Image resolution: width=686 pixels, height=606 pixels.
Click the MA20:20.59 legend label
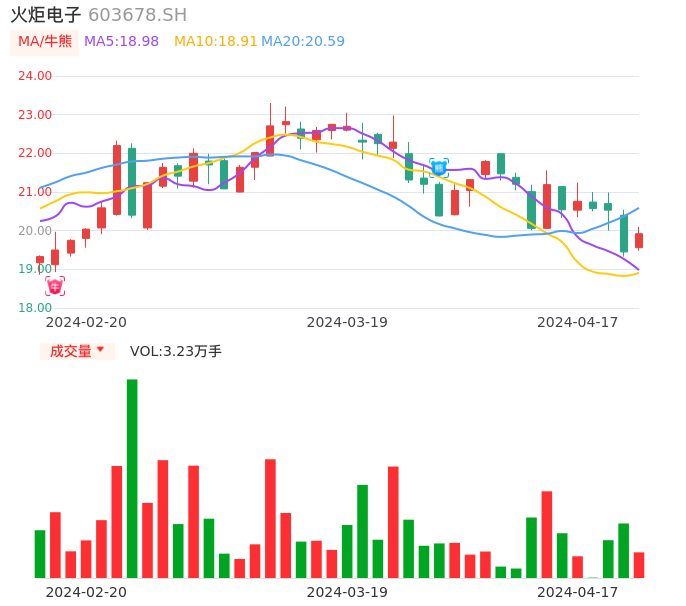303,41
